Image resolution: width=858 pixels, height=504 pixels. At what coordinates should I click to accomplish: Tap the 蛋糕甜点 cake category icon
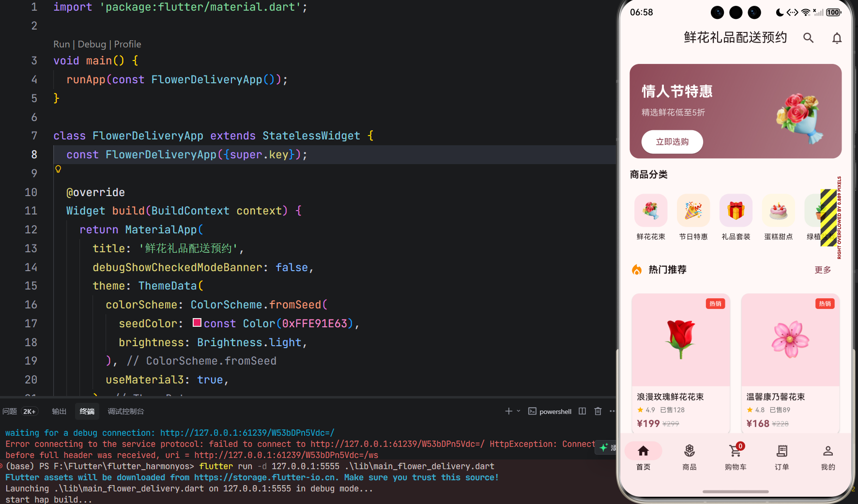coord(778,210)
